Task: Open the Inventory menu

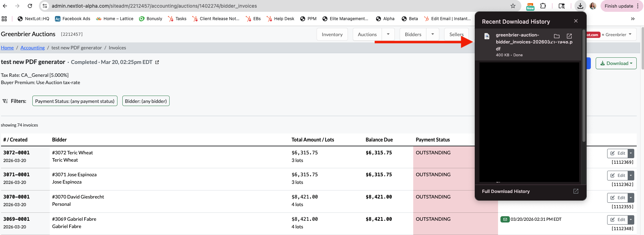Action: [x=332, y=34]
